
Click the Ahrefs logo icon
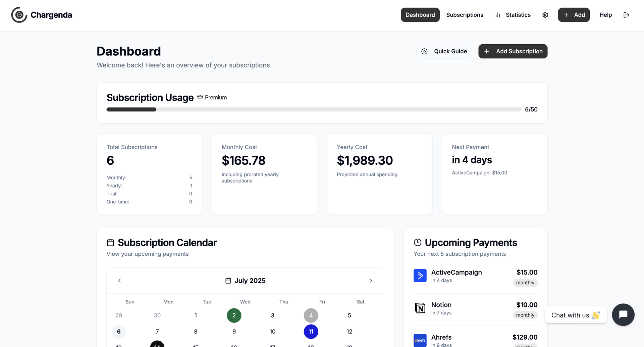420,340
